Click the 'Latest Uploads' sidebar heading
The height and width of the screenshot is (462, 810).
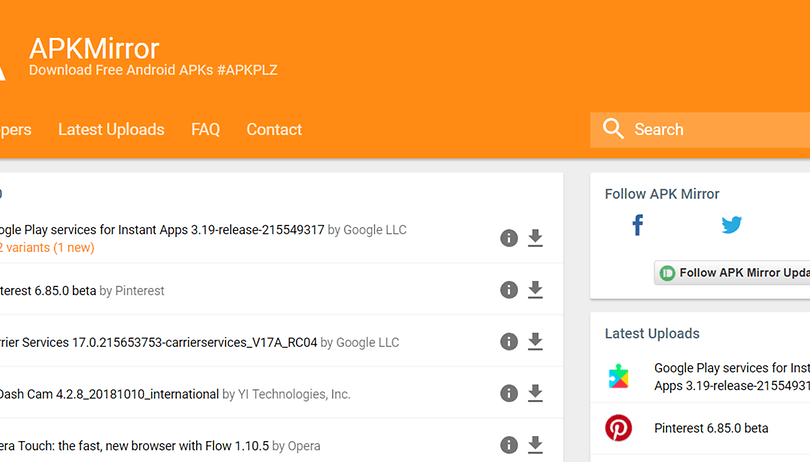[x=652, y=333]
